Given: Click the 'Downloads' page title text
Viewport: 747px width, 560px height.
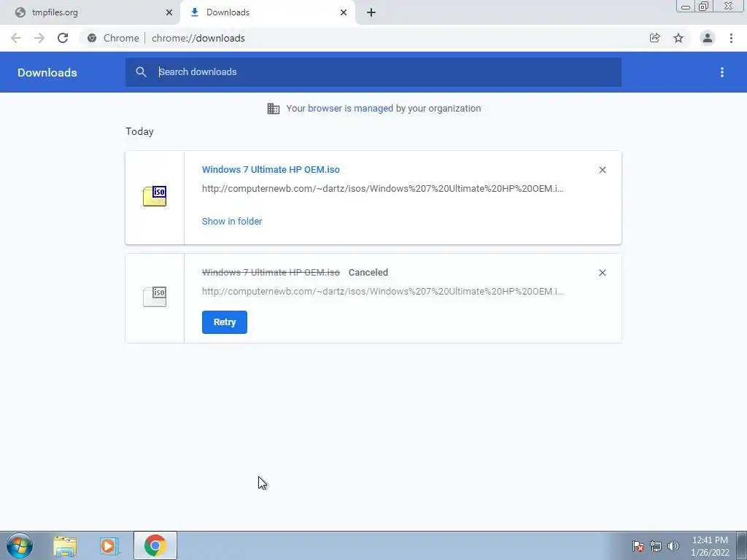Looking at the screenshot, I should tap(47, 72).
